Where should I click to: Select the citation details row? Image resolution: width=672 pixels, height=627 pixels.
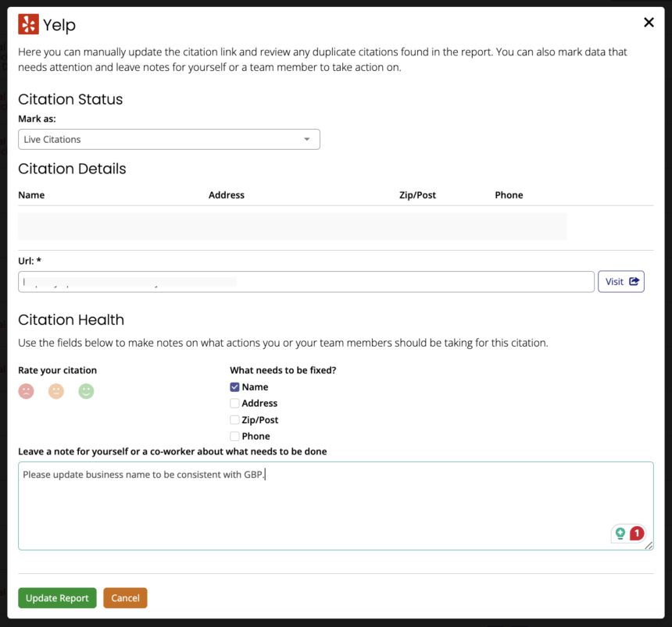tap(292, 226)
